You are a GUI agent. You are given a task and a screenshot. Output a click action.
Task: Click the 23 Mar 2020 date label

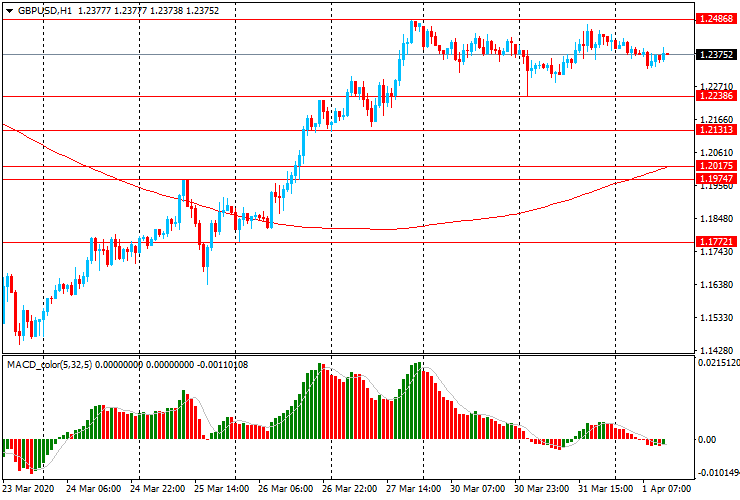pyautogui.click(x=30, y=490)
